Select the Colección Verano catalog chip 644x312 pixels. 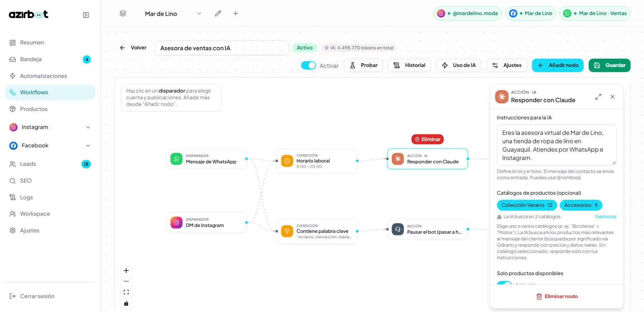(527, 205)
